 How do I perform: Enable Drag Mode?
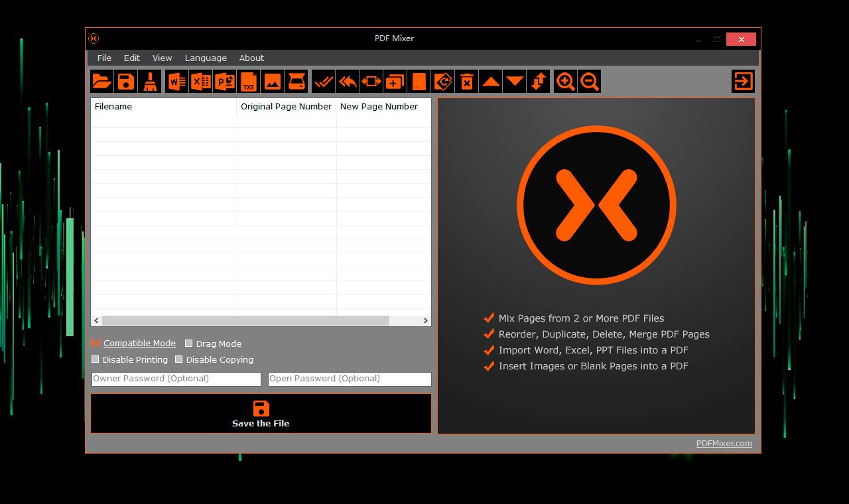pyautogui.click(x=188, y=344)
